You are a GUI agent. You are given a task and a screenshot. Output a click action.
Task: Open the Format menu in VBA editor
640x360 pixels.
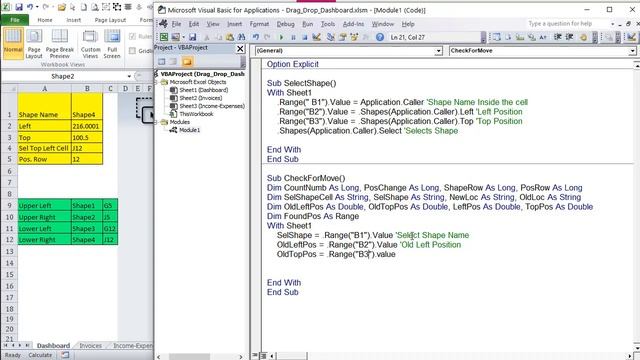(259, 24)
